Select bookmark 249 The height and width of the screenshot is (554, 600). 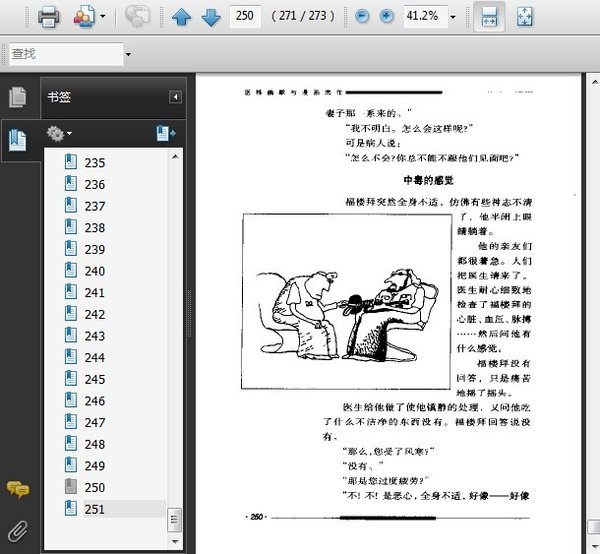click(95, 466)
